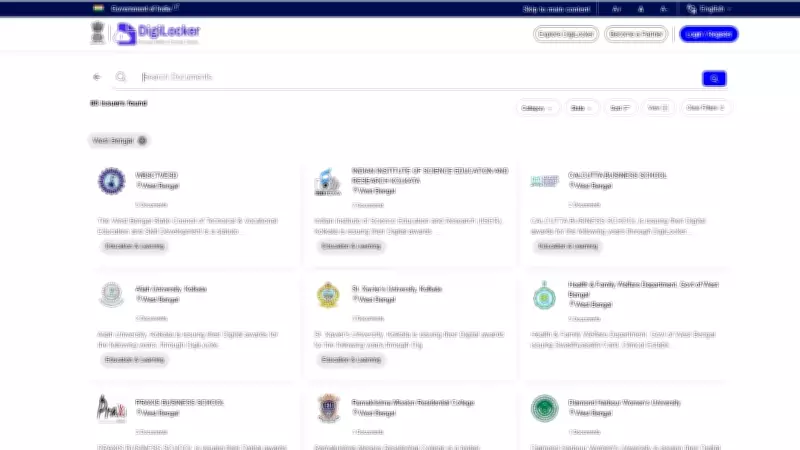
Task: Click the issuers found count text
Action: (118, 103)
